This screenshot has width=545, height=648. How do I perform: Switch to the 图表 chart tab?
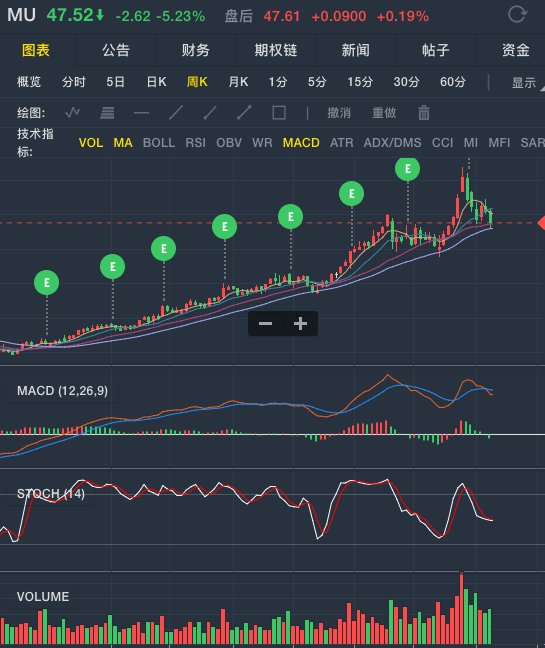click(x=36, y=50)
